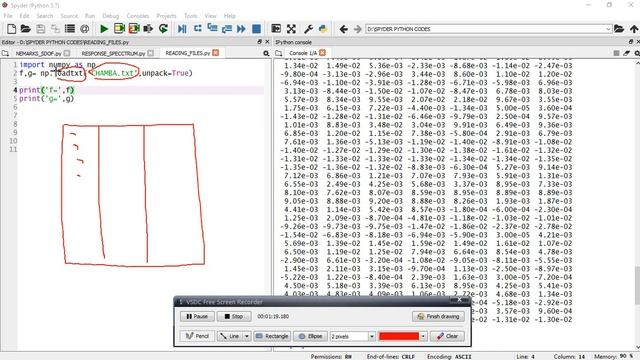The height and width of the screenshot is (360, 640).
Task: Undock the Editor pane
Action: [x=260, y=42]
